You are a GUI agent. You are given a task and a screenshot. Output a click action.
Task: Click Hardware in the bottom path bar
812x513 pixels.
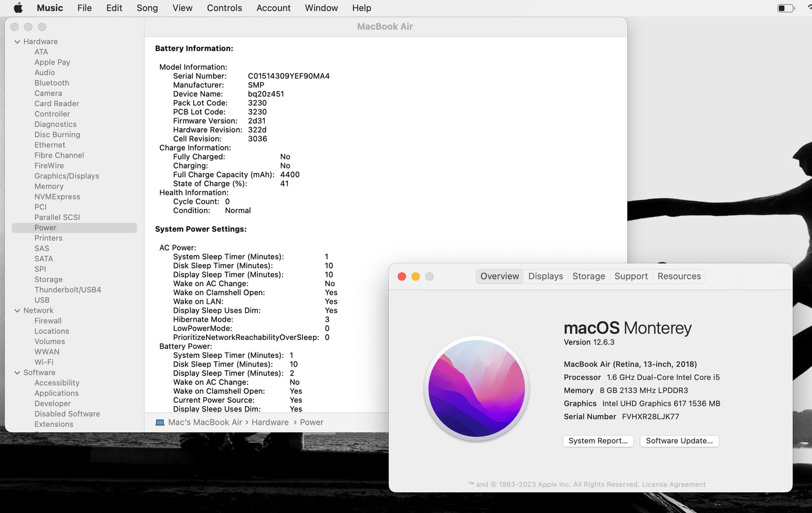click(x=270, y=423)
